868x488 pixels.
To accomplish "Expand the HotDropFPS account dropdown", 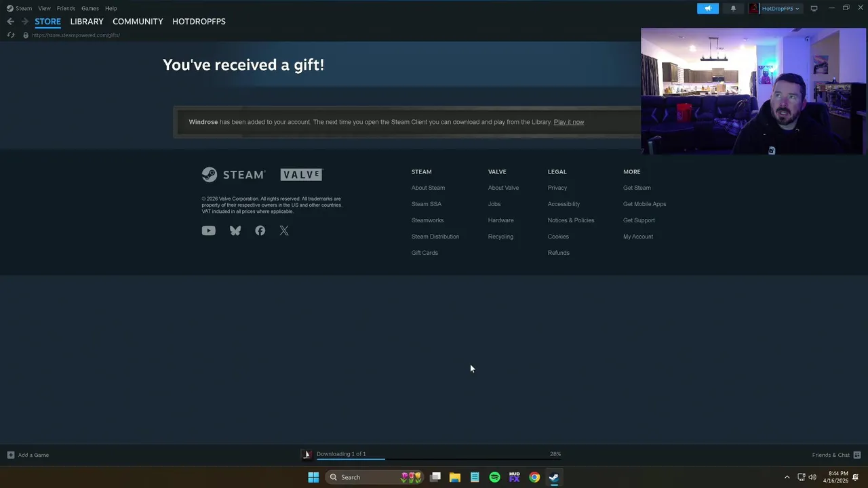I will pos(780,8).
